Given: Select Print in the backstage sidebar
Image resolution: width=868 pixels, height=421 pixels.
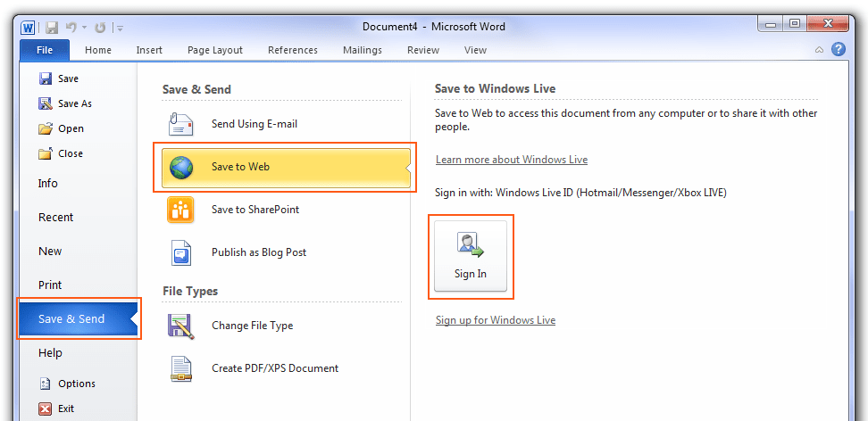Looking at the screenshot, I should (50, 285).
